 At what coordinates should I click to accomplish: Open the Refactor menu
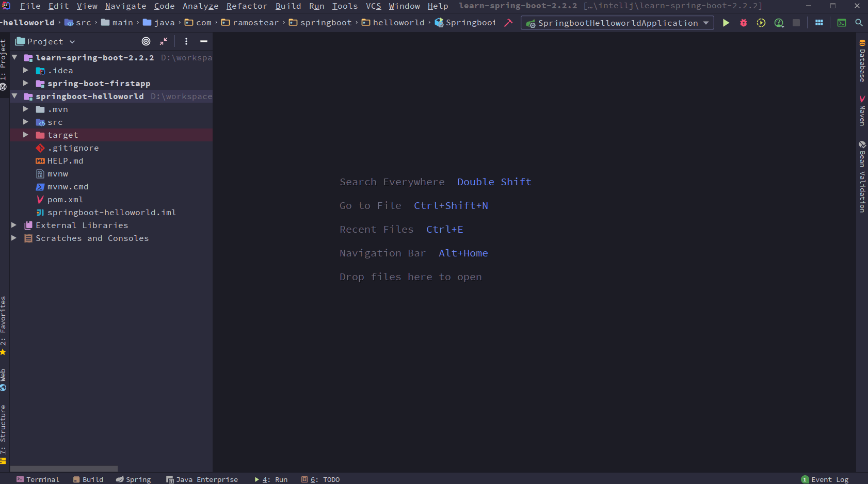tap(247, 6)
